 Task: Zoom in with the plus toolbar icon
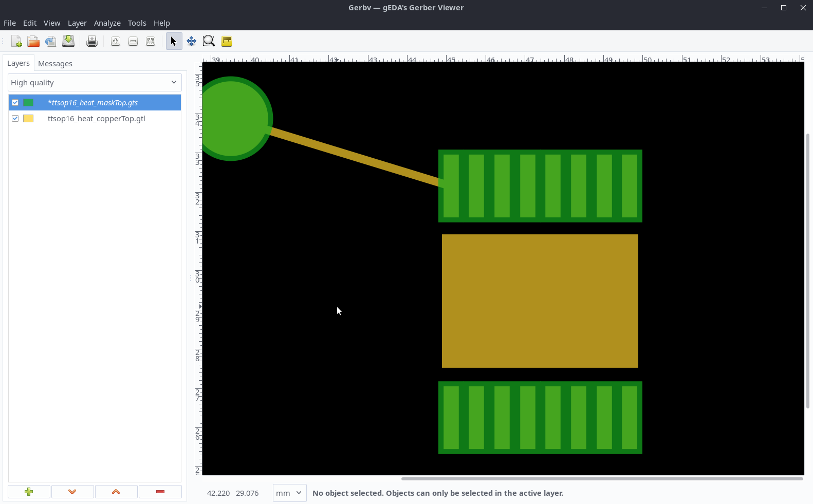(x=116, y=42)
